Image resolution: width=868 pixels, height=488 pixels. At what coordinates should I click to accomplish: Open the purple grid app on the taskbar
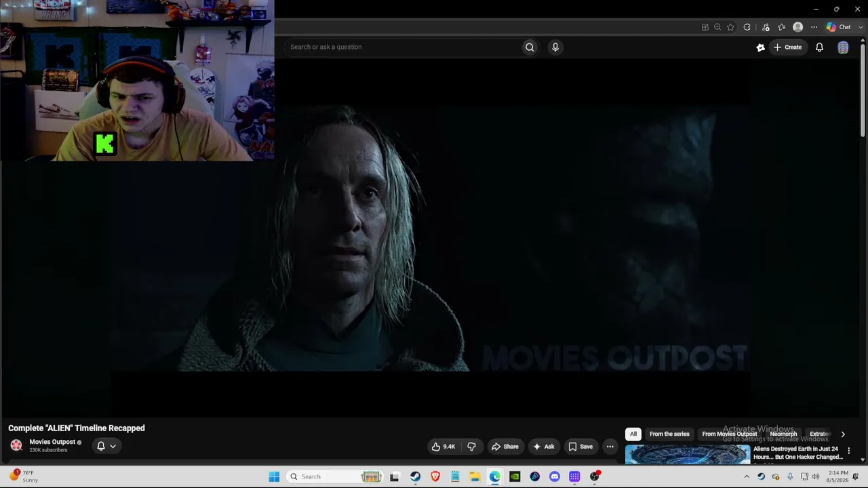point(574,476)
